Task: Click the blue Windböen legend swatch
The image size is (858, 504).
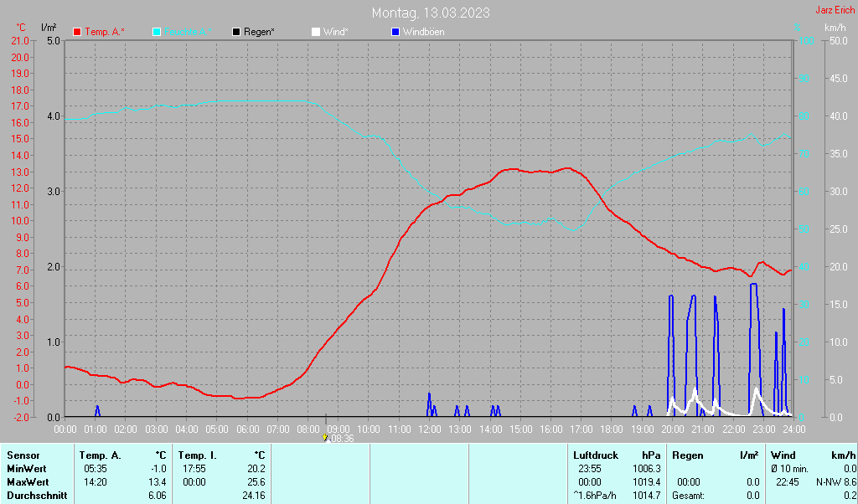Action: tap(395, 32)
